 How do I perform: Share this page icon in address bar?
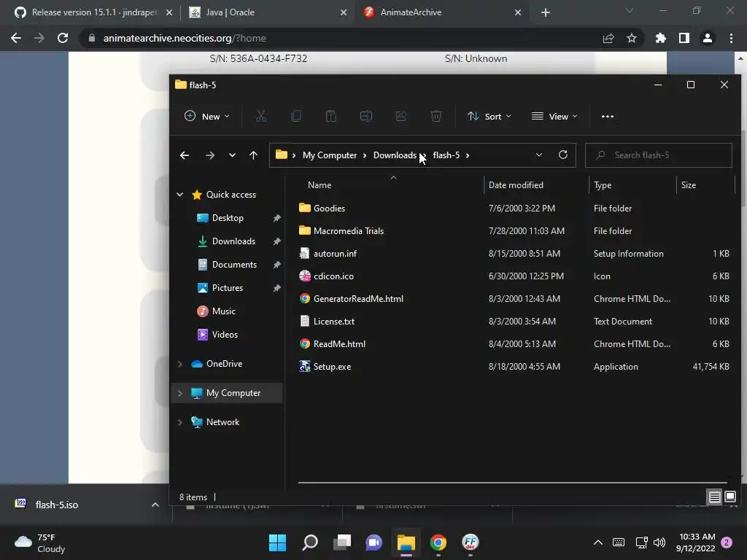(x=608, y=38)
